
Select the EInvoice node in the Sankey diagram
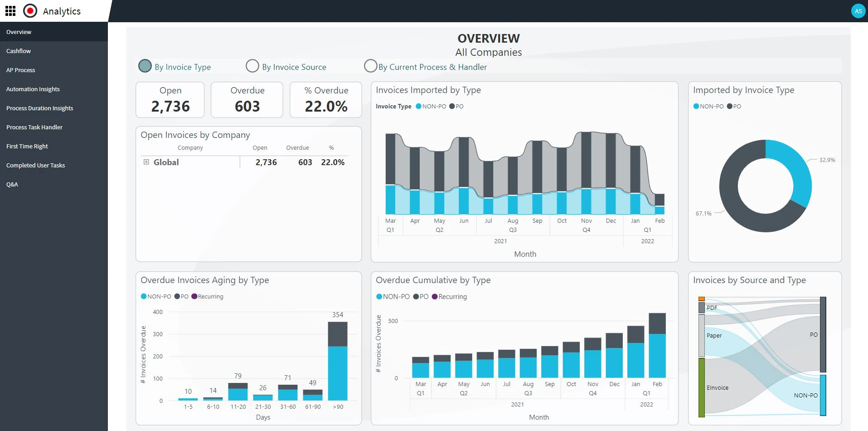pyautogui.click(x=702, y=387)
